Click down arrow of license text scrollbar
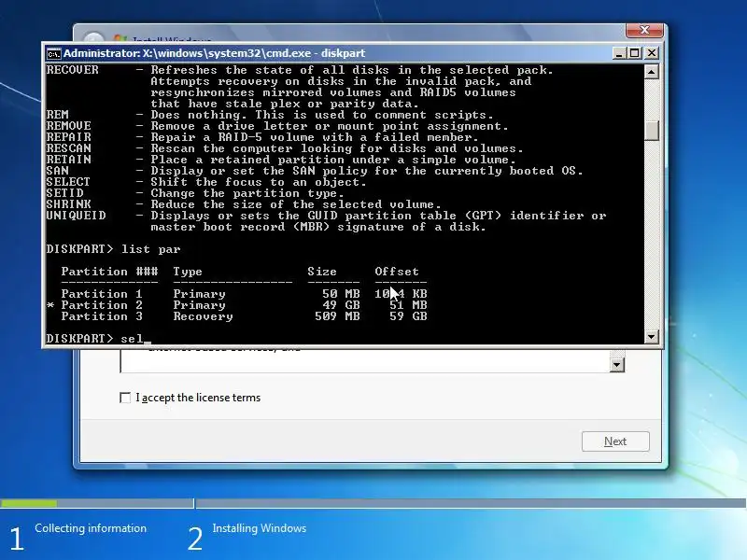The image size is (747, 560). [x=616, y=365]
